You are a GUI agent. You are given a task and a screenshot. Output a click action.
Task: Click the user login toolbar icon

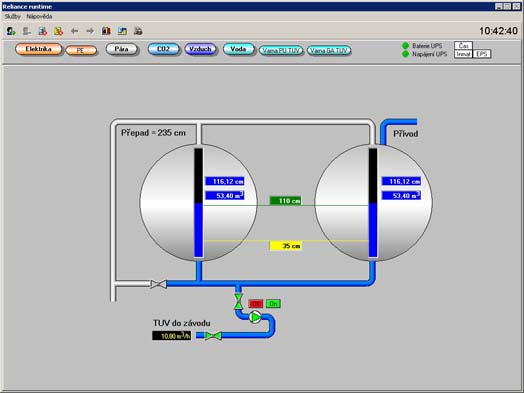(x=11, y=31)
